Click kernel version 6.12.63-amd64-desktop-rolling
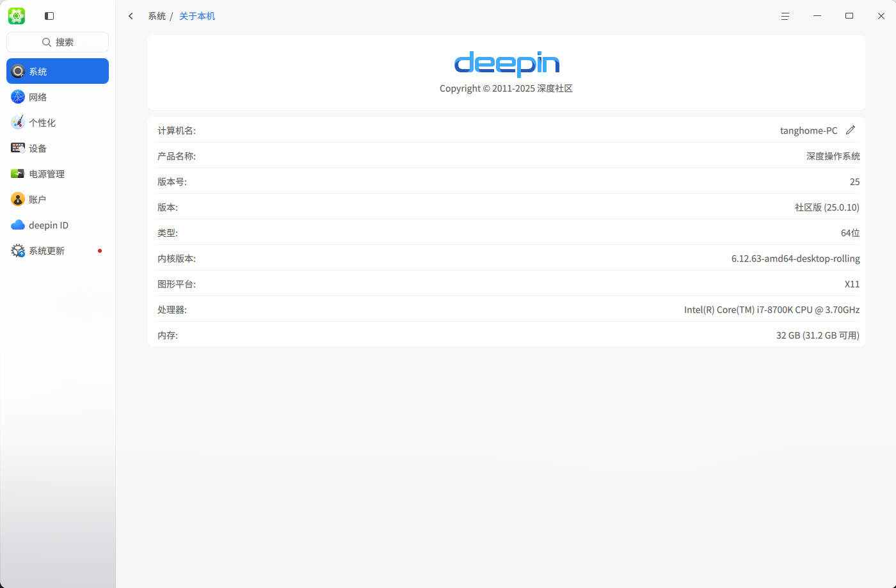 796,258
